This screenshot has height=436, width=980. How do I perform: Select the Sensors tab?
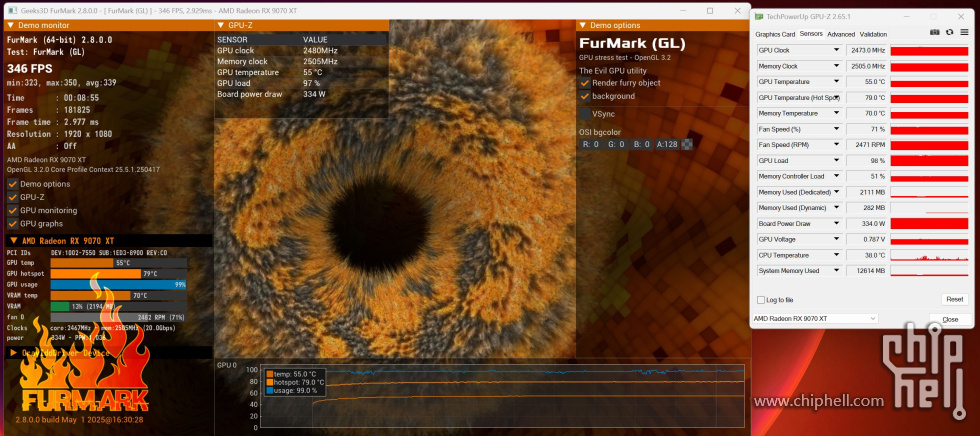pos(811,34)
